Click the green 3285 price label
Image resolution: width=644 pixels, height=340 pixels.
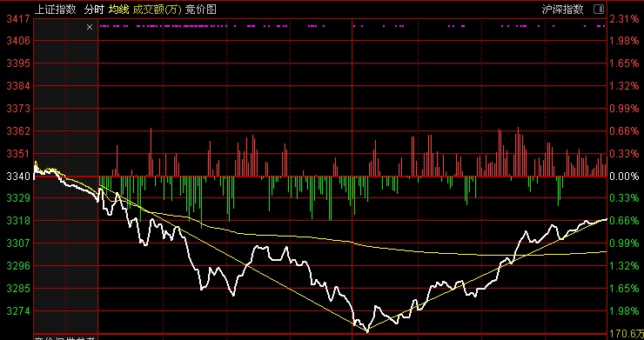(x=18, y=289)
